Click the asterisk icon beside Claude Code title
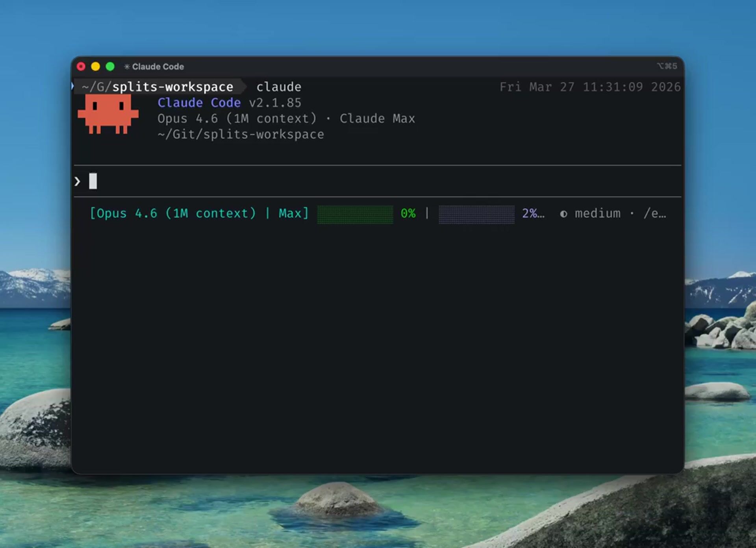 click(127, 67)
